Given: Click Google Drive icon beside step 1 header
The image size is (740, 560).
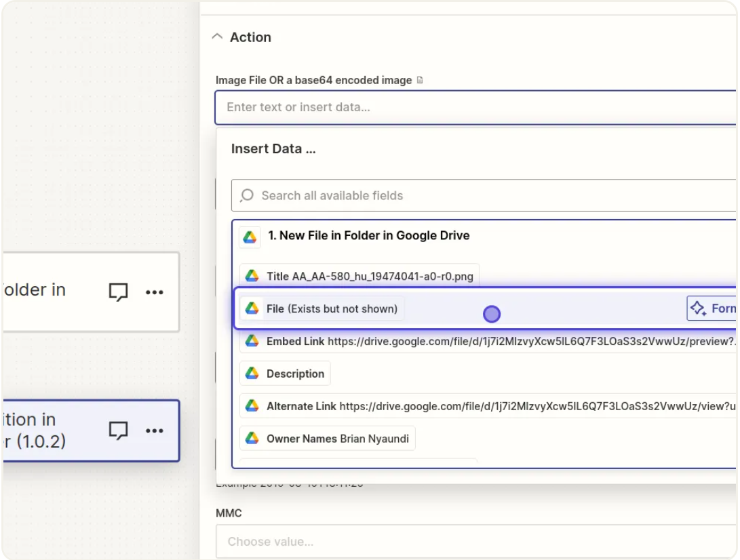Looking at the screenshot, I should [250, 237].
